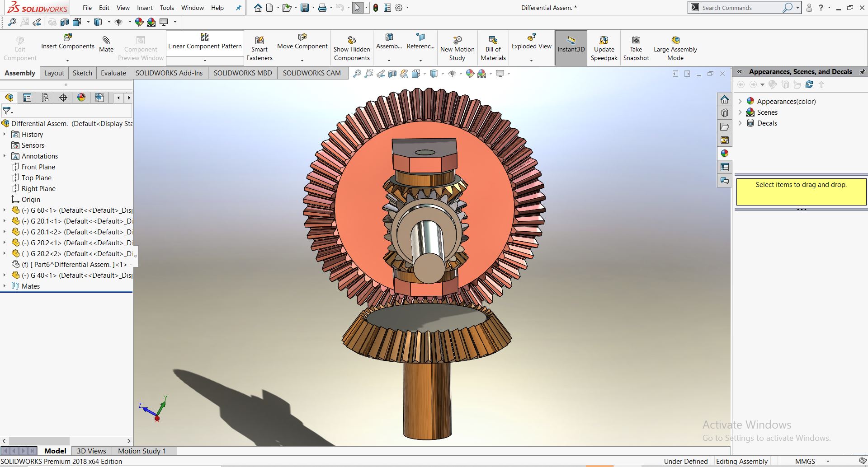Open the FeatureManager Design Tree tab
The image size is (868, 467).
click(9, 98)
